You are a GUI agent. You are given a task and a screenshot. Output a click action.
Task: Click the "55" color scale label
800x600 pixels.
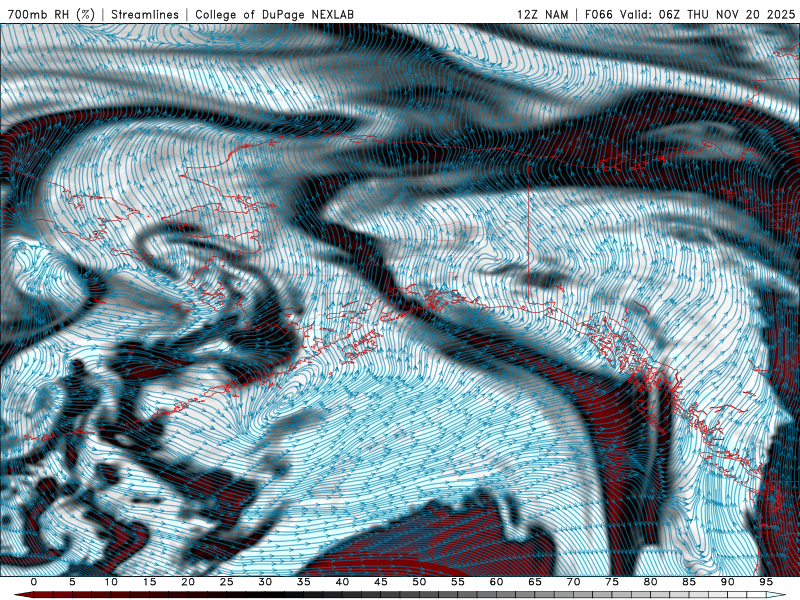(x=458, y=582)
